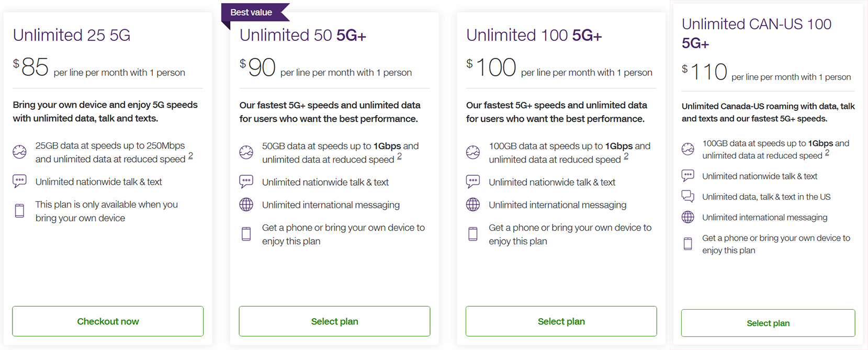Open footnote 2 link in Unlimited 100 5G+ card
Image resolution: width=868 pixels, height=350 pixels.
pyautogui.click(x=626, y=156)
